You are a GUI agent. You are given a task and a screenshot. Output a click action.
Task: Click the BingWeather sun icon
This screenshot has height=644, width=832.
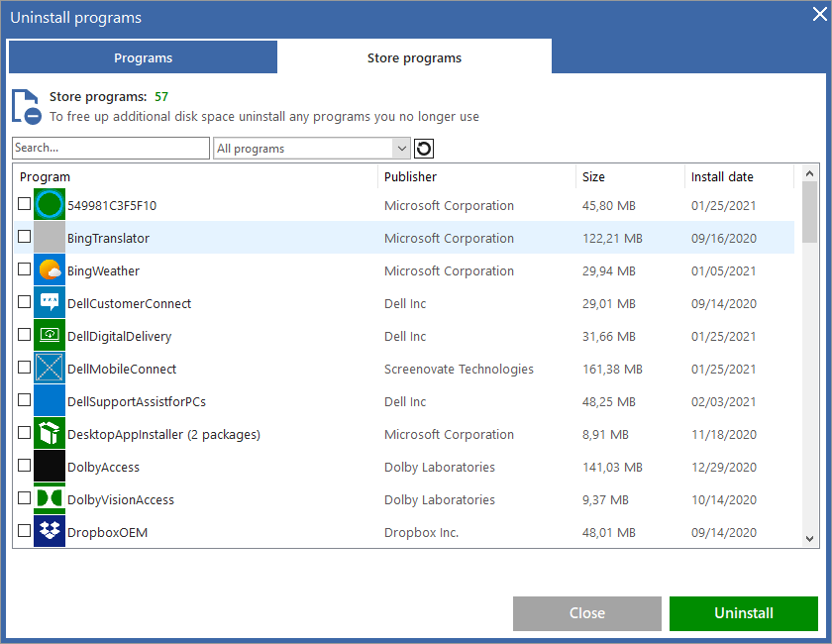click(50, 269)
